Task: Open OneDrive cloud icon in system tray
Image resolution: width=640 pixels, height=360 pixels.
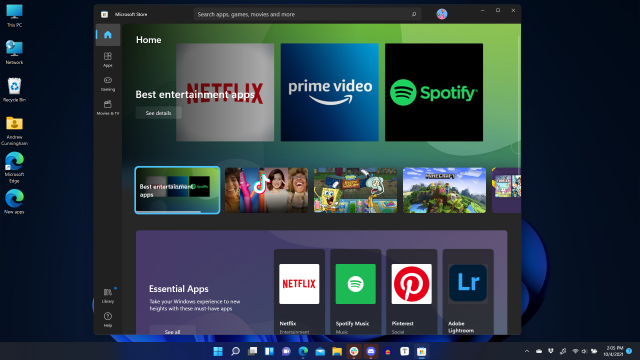Action: pyautogui.click(x=539, y=351)
